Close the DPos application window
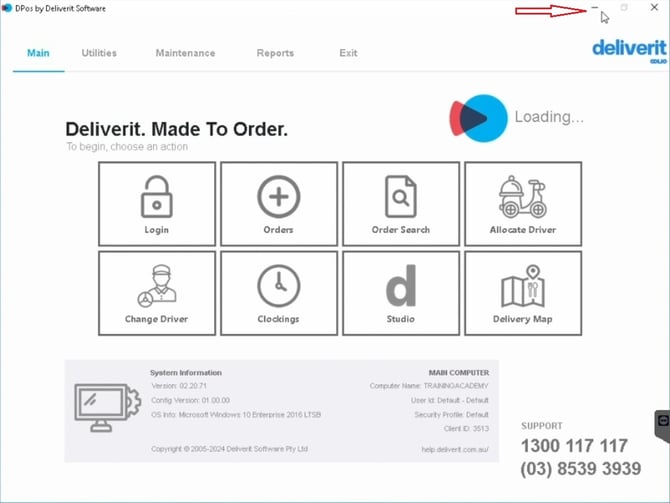 pos(654,8)
